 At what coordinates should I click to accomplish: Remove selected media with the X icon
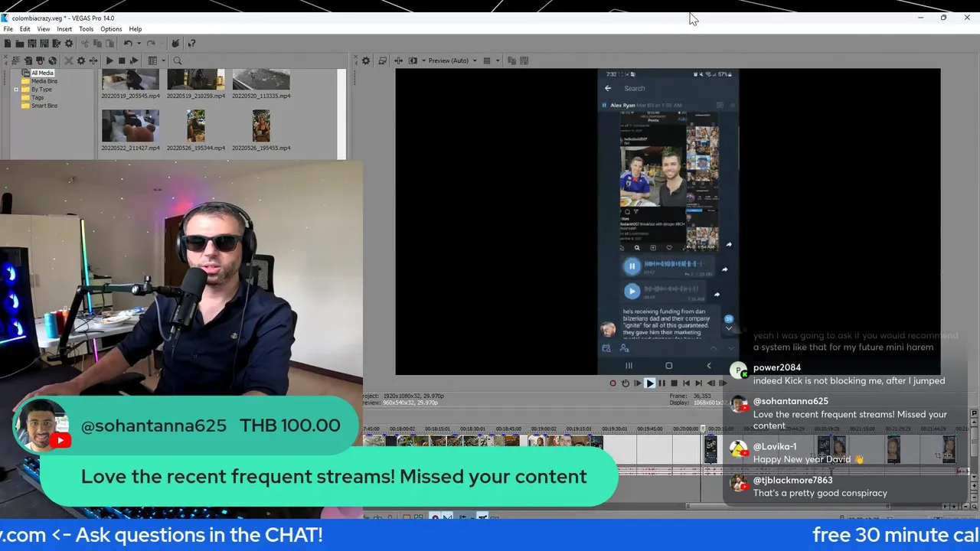point(68,60)
